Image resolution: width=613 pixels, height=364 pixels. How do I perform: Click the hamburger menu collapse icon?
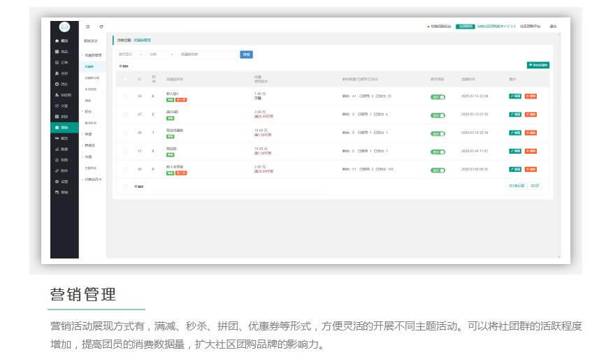(x=88, y=27)
